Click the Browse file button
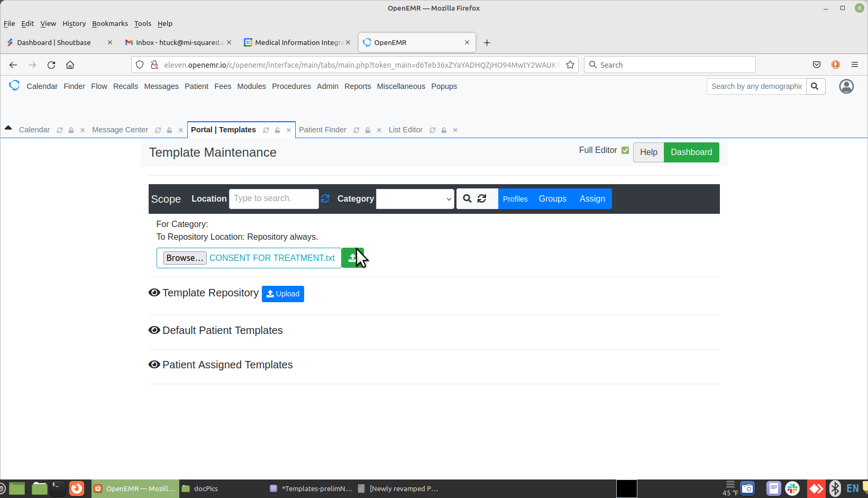 click(x=185, y=258)
